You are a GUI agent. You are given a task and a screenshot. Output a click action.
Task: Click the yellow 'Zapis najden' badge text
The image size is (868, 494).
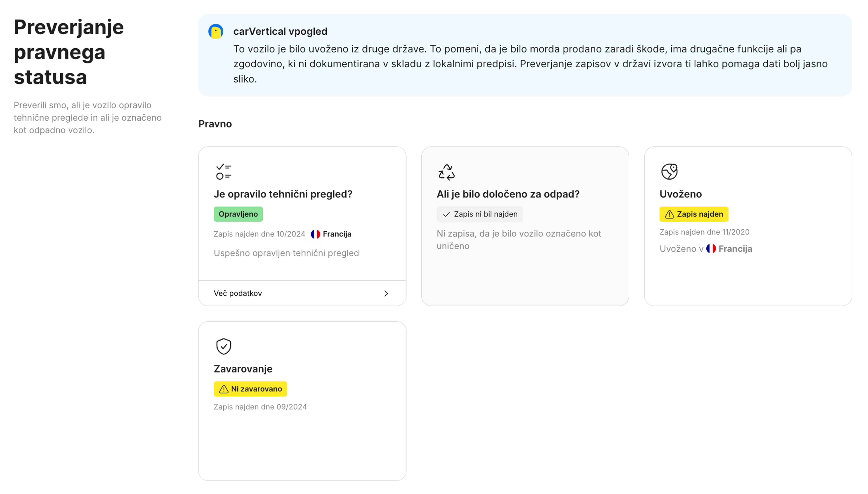coord(700,214)
